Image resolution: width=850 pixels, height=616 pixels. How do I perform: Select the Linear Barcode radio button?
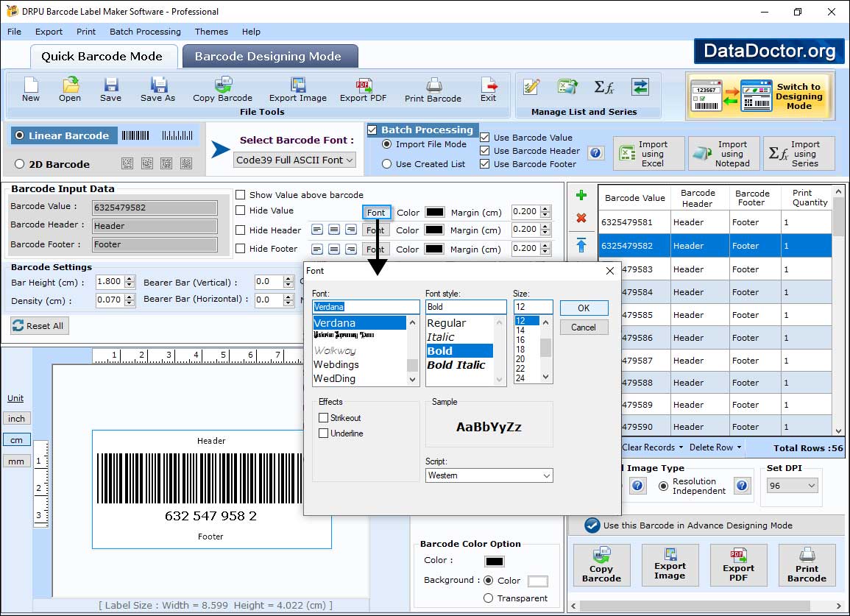point(20,135)
